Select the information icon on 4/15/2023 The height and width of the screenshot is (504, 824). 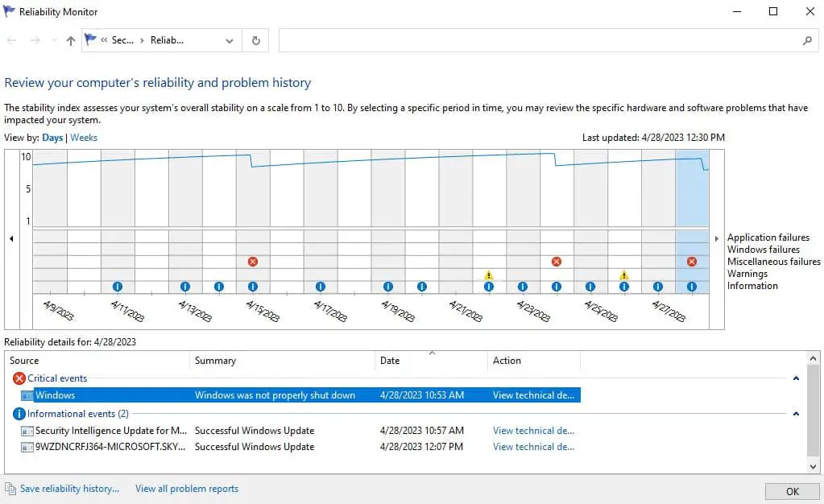tap(253, 287)
